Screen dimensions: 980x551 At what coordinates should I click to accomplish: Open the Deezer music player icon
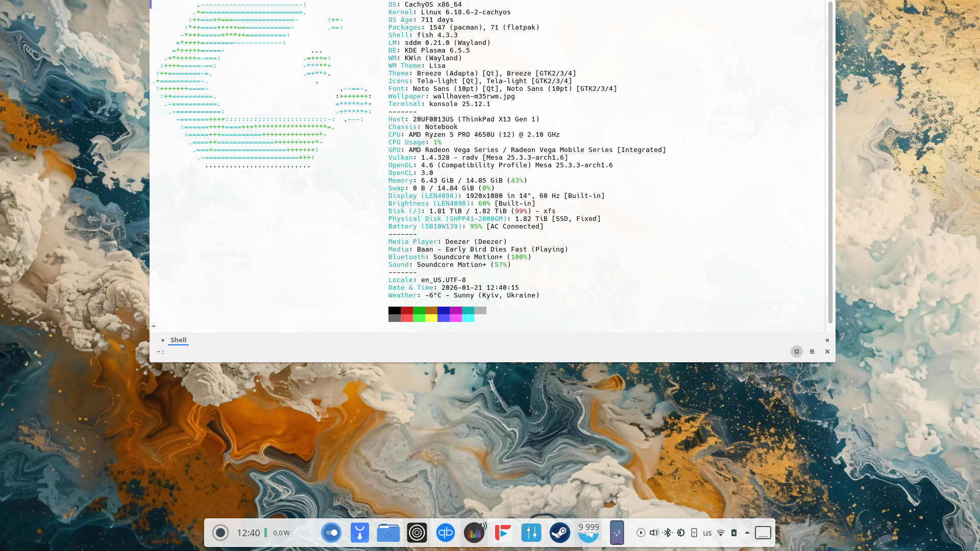[474, 533]
